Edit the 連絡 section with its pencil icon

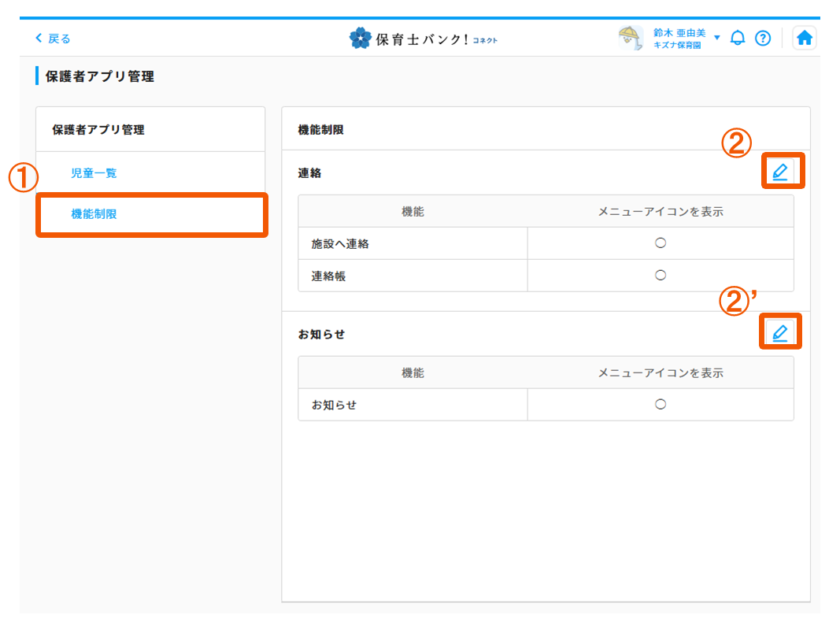point(780,172)
